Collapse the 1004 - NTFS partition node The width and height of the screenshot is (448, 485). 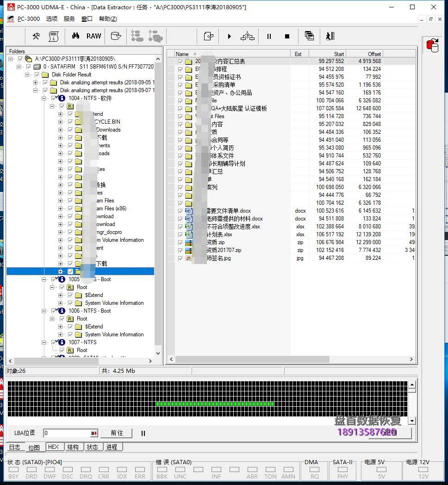click(x=44, y=98)
